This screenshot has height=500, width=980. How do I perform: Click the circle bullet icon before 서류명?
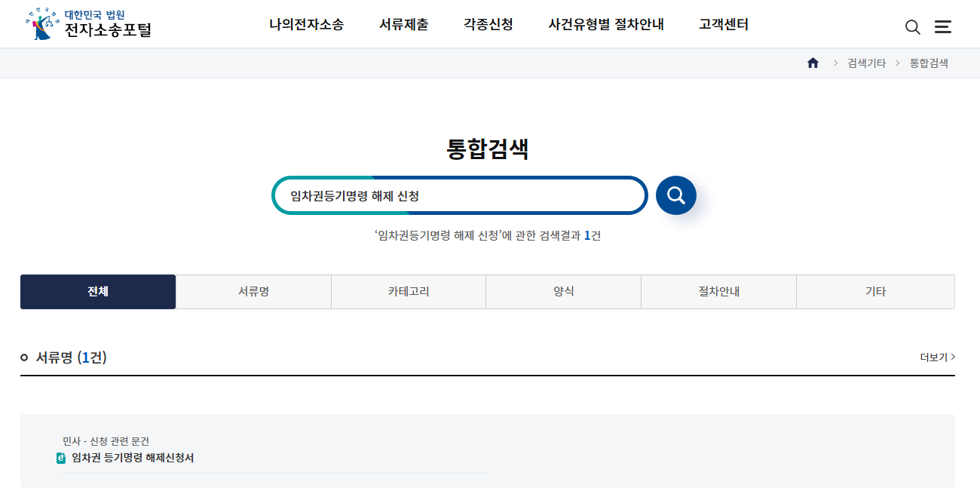point(26,357)
